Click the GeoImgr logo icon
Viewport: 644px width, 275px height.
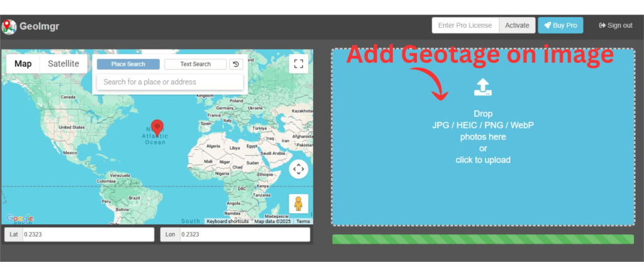9,26
